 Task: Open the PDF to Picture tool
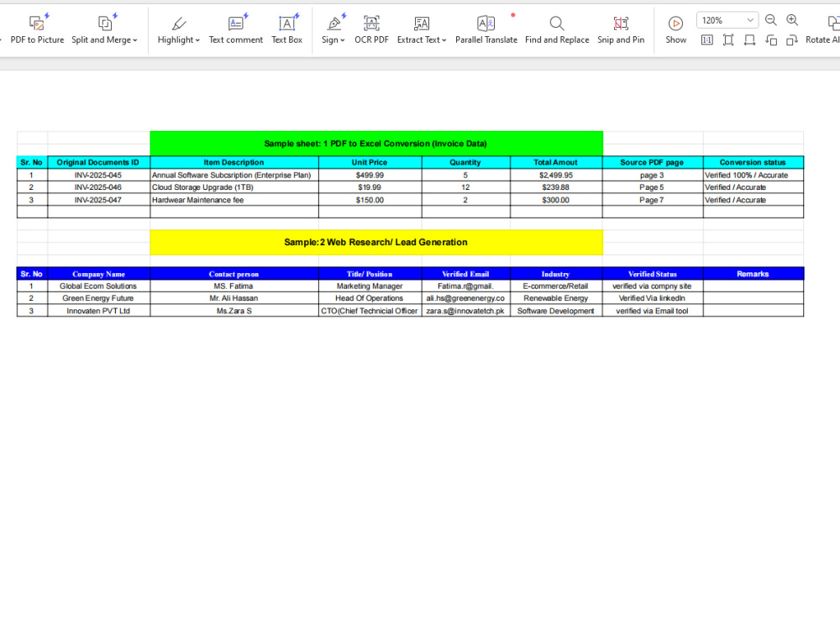[x=37, y=30]
